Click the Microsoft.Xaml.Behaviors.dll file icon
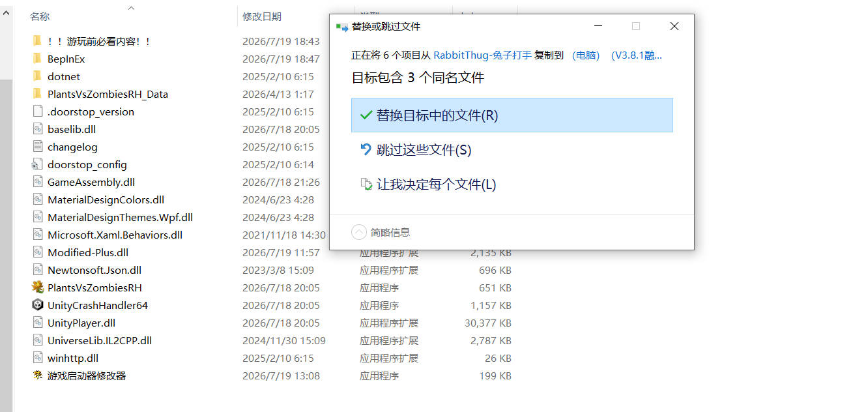Screen dimensions: 868x412 [x=37, y=235]
